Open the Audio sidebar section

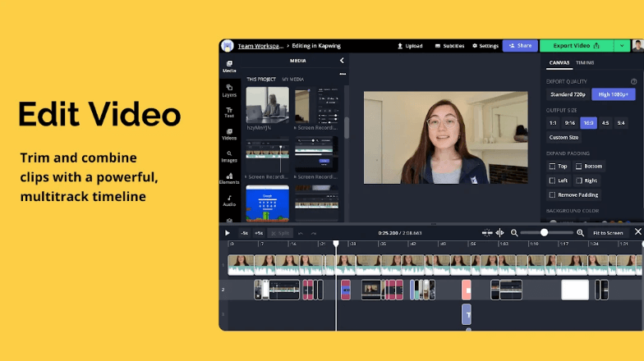coord(229,199)
